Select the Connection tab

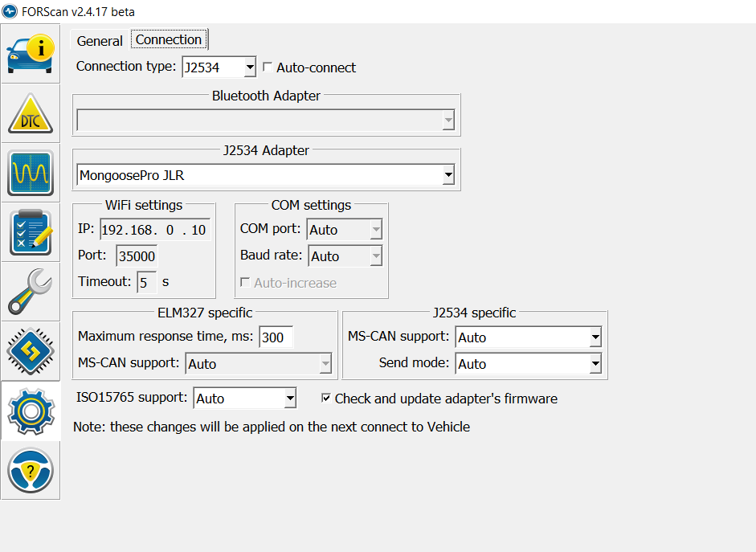(169, 39)
